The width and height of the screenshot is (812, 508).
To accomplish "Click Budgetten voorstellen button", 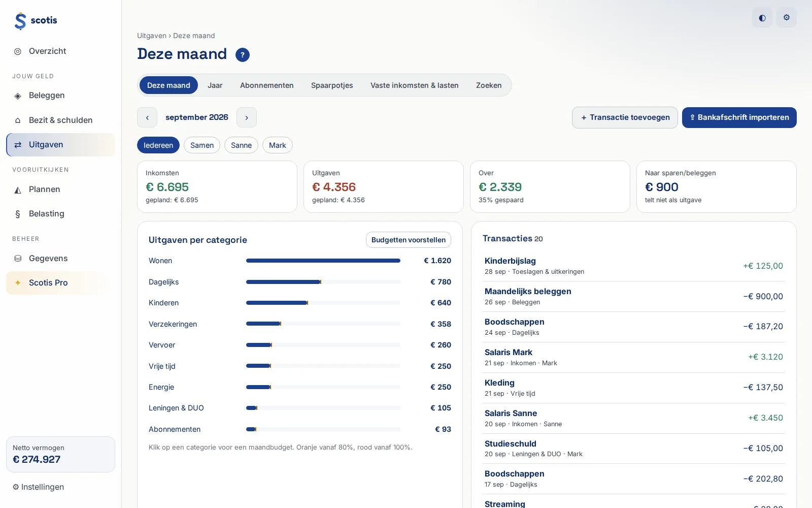I will tap(409, 240).
